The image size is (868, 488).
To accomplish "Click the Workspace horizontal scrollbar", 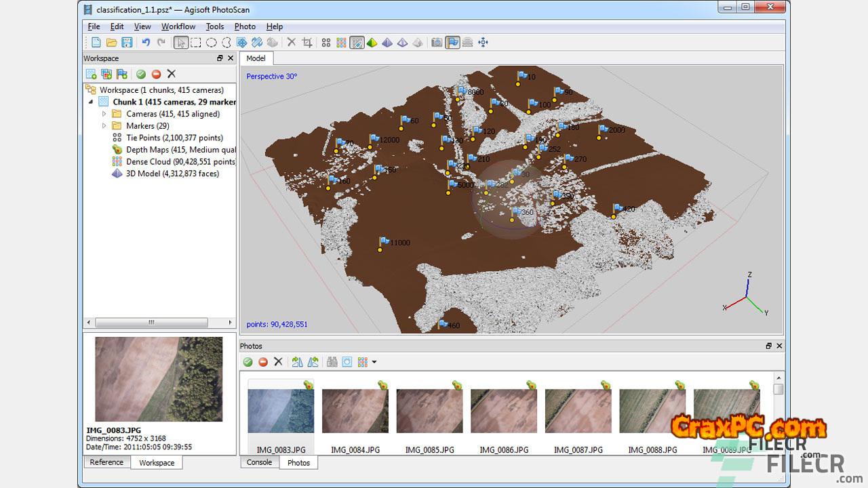I will tap(151, 323).
